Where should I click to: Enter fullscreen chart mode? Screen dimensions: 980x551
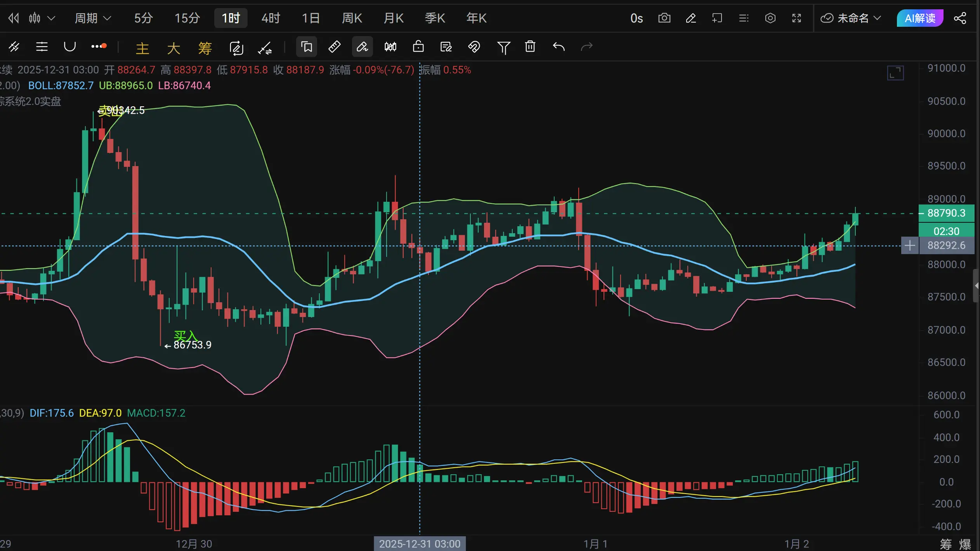796,18
